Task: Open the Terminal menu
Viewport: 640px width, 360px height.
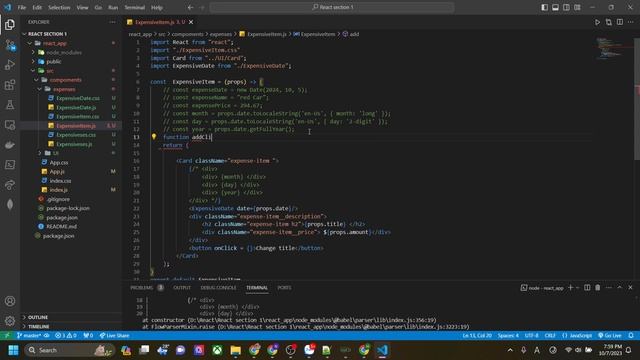Action: (x=135, y=7)
